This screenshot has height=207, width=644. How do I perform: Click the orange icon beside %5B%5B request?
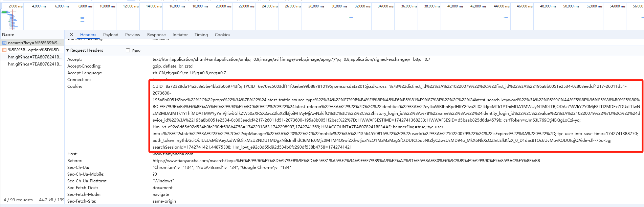pyautogui.click(x=4, y=50)
